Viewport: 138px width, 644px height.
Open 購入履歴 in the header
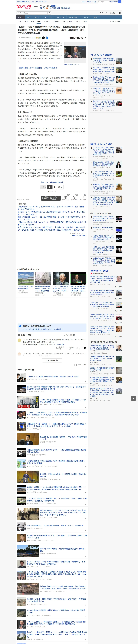pos(112,13)
